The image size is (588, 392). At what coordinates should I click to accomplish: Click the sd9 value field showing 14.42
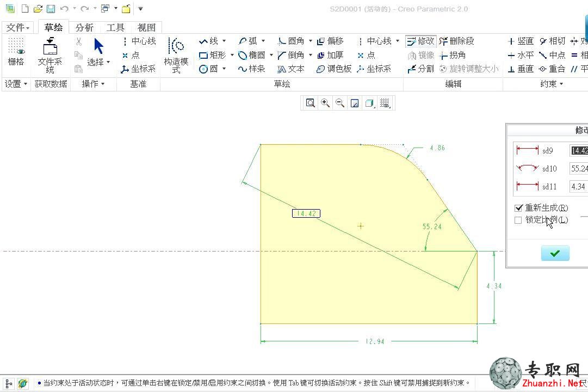579,151
